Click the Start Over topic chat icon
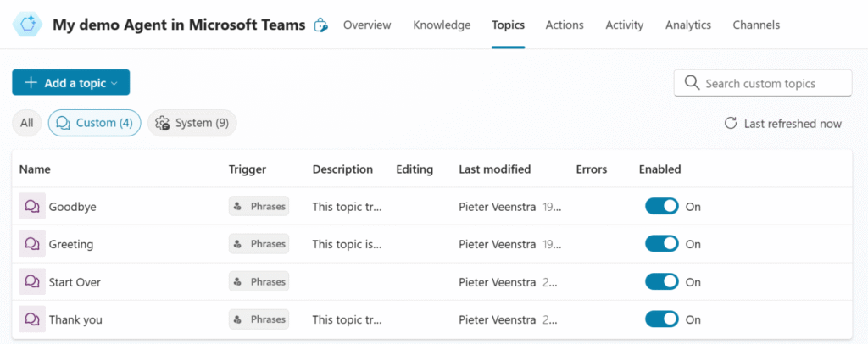 click(x=32, y=281)
